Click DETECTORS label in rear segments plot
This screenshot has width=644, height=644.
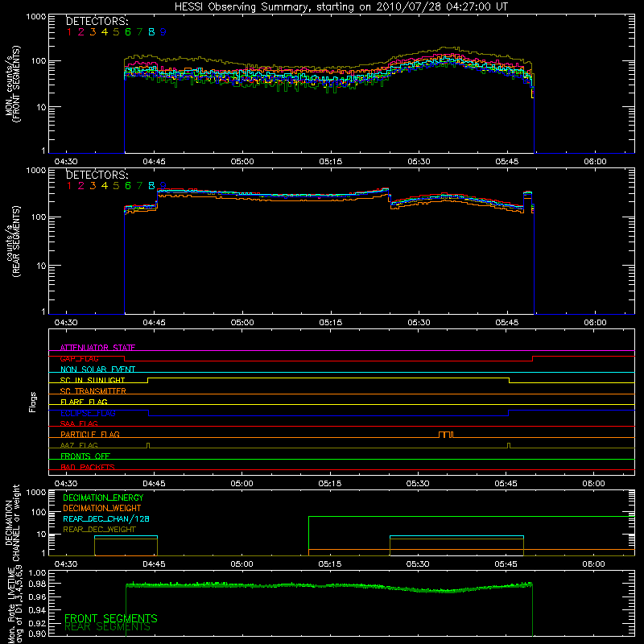pos(97,175)
